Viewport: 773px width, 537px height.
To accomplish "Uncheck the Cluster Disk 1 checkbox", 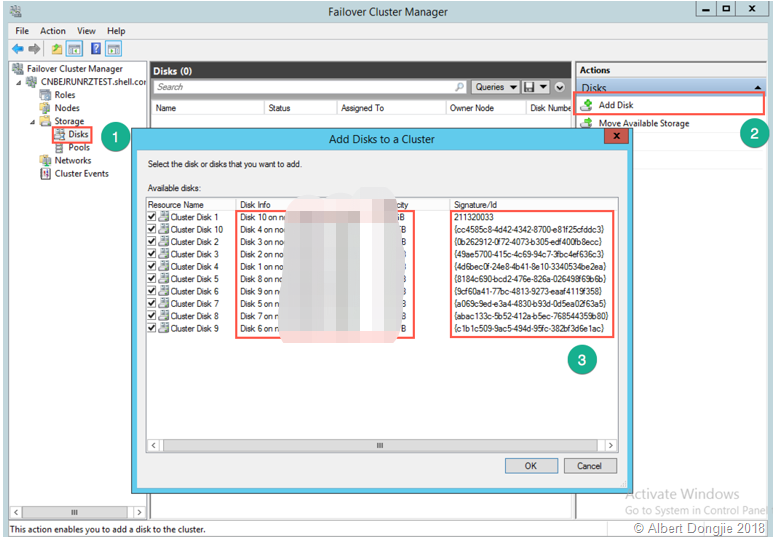I will (x=152, y=217).
